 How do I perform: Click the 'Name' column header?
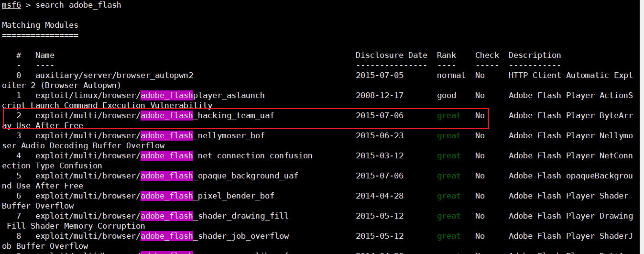point(45,55)
